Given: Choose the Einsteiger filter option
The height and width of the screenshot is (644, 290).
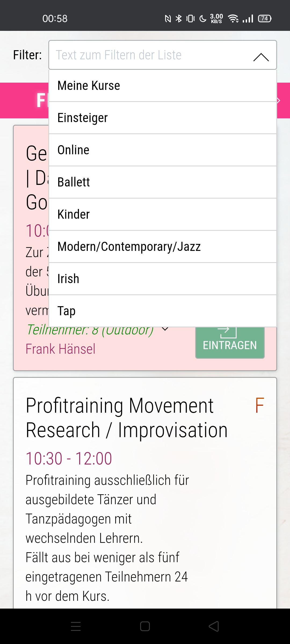Looking at the screenshot, I should [163, 118].
